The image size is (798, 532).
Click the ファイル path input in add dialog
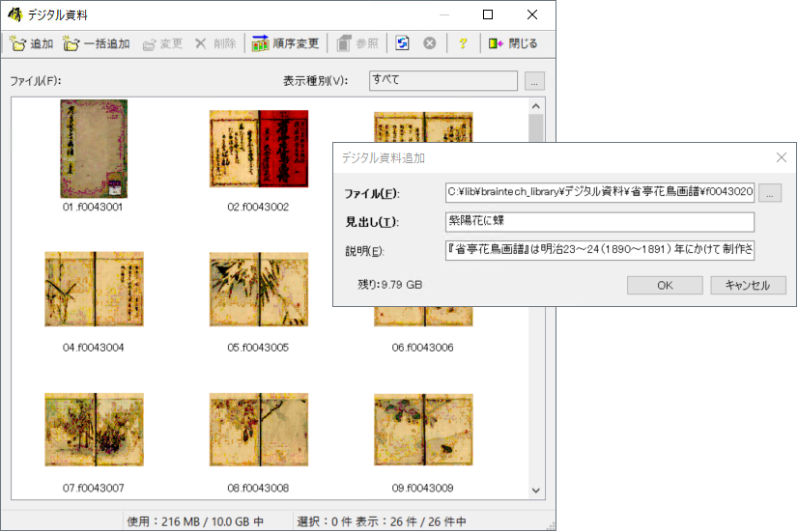600,192
